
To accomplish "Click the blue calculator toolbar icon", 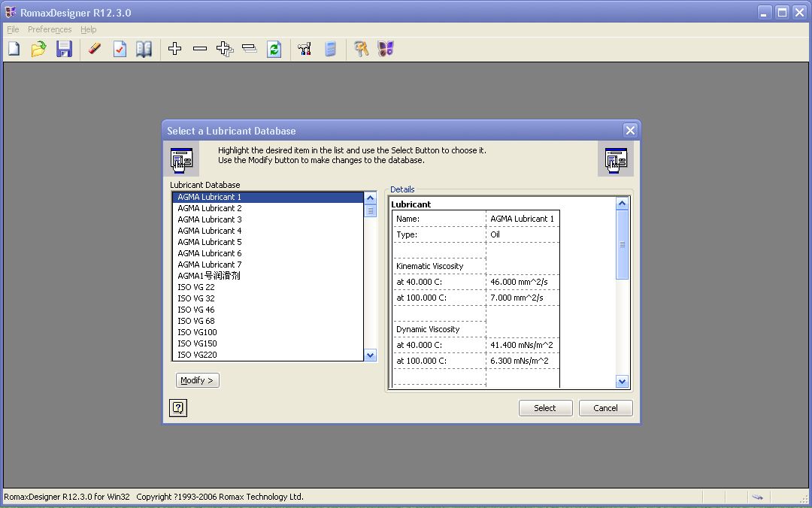I will click(x=330, y=49).
